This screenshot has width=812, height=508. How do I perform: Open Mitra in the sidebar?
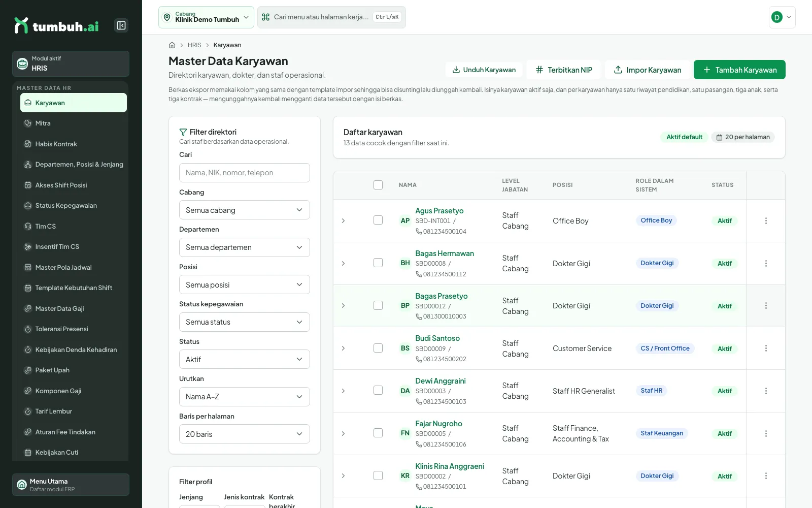[x=74, y=123]
